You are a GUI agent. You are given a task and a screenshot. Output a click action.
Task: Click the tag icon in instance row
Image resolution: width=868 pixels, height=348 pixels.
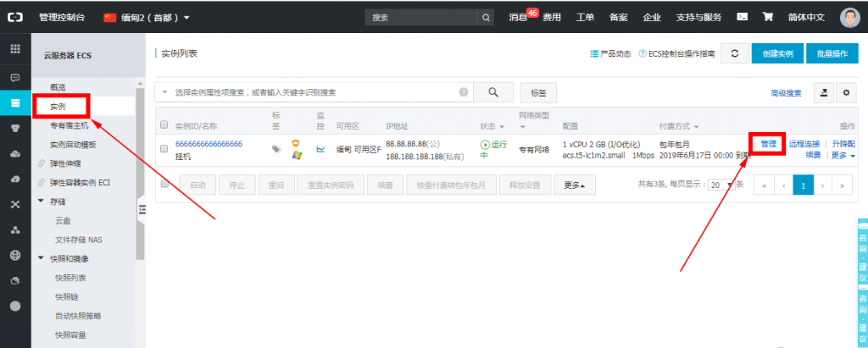point(277,149)
